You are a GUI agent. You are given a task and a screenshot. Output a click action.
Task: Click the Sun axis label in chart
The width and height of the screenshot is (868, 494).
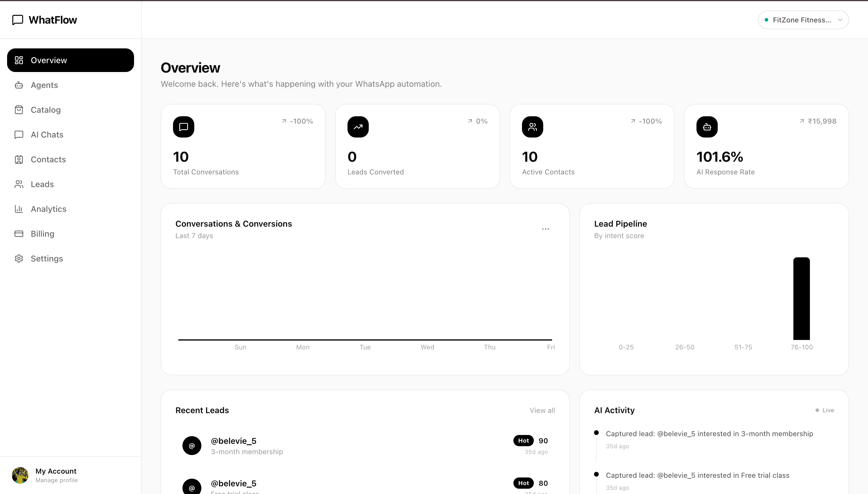[x=240, y=347]
